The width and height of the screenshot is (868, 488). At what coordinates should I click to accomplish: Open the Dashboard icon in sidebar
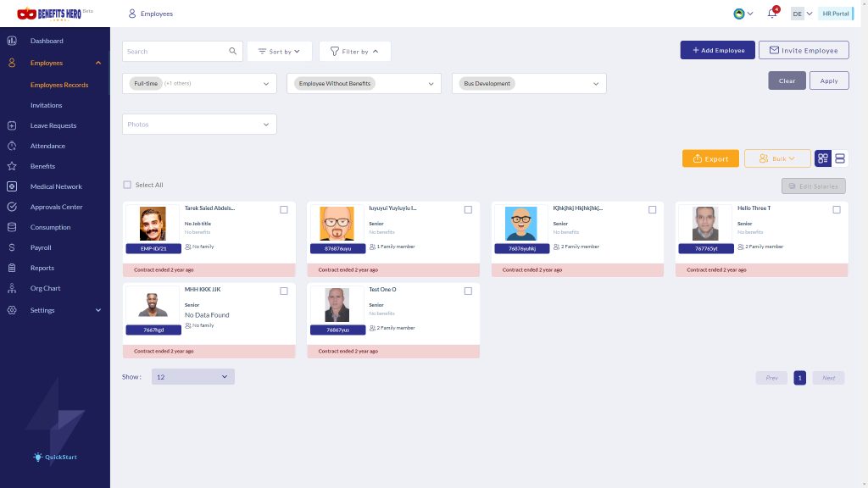click(12, 41)
